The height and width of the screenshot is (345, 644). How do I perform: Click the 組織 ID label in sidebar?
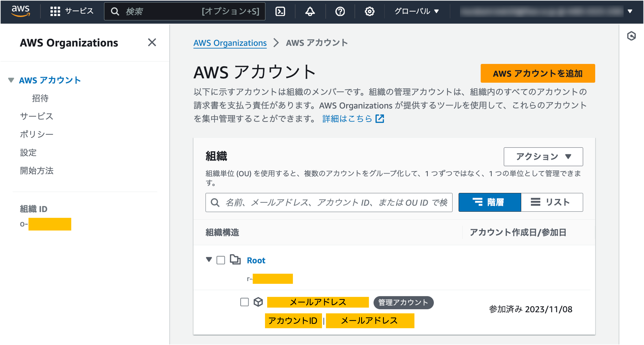point(33,209)
